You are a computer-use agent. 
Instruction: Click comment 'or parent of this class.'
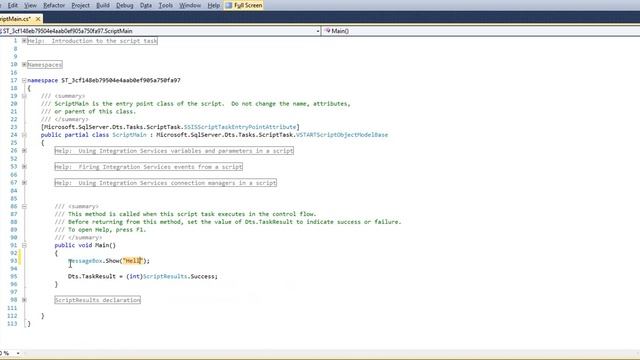click(95, 111)
